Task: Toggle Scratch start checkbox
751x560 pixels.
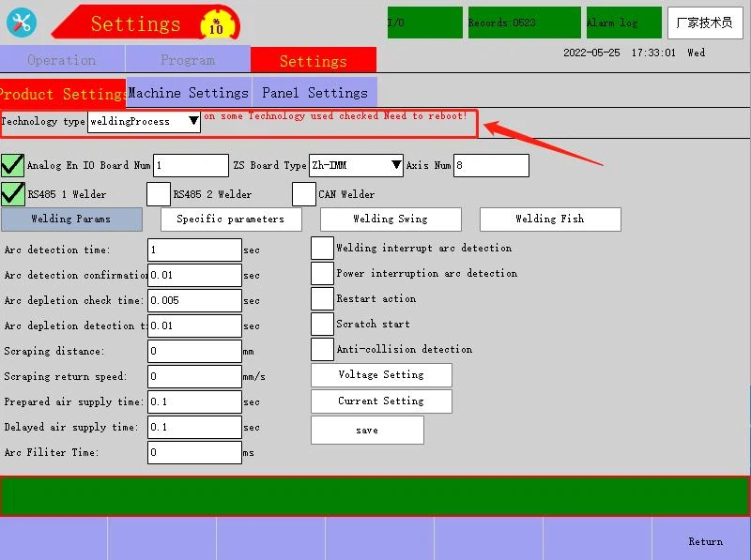Action: click(322, 324)
